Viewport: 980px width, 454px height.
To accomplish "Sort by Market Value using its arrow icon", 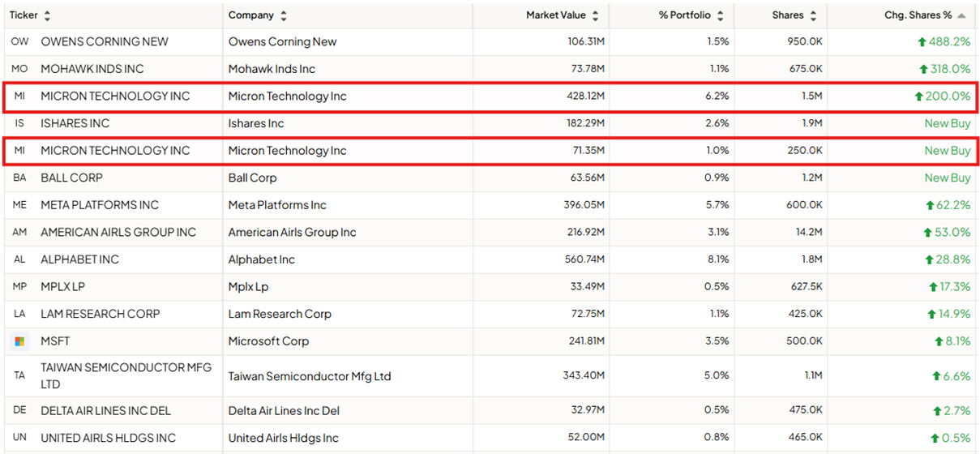I will coord(596,15).
